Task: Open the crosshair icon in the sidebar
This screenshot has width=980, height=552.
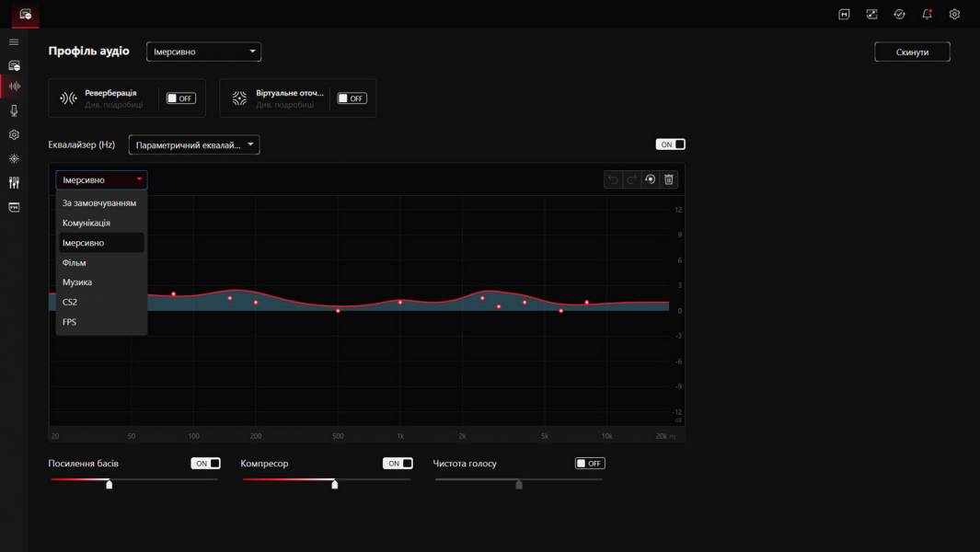Action: pyautogui.click(x=14, y=159)
